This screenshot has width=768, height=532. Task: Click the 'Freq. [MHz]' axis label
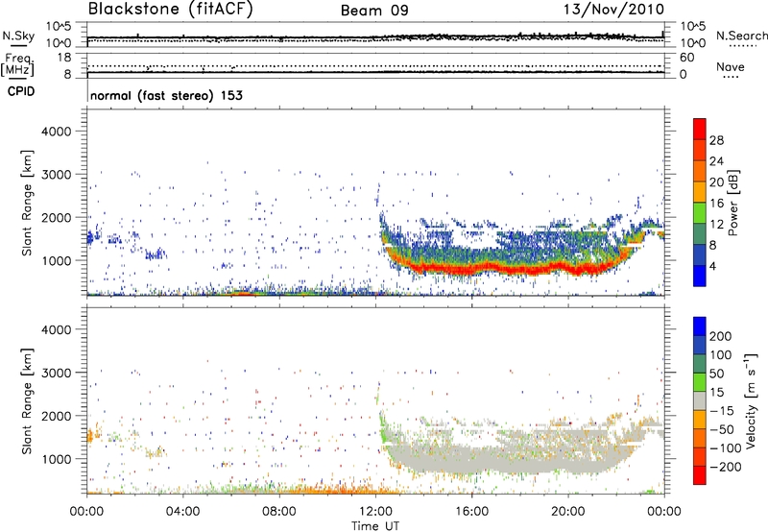(x=17, y=64)
